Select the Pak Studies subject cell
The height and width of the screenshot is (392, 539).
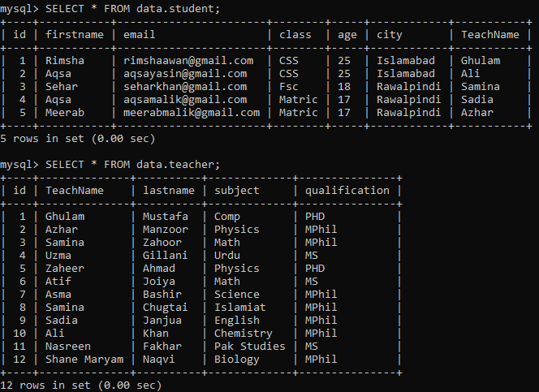(x=250, y=347)
